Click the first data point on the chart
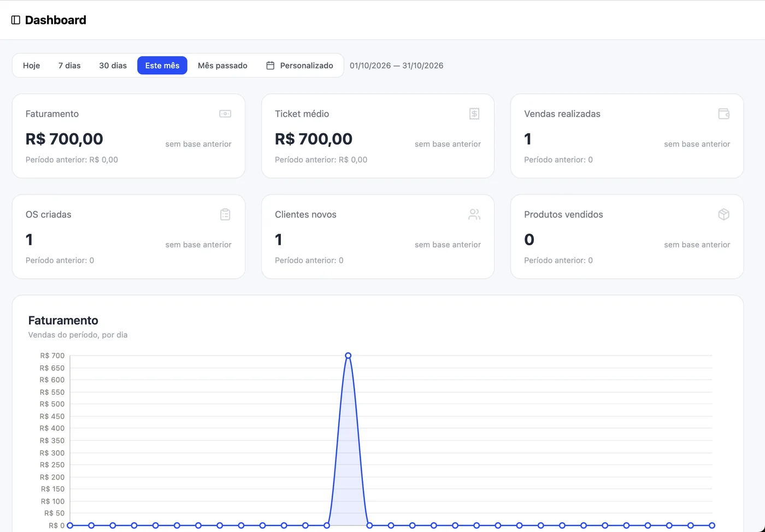The image size is (765, 532). coord(70,525)
